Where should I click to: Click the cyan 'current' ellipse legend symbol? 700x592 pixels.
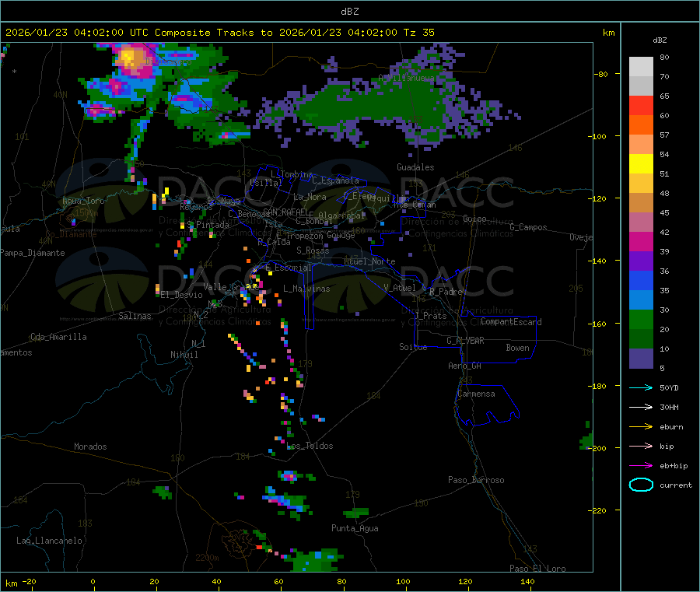coord(641,485)
